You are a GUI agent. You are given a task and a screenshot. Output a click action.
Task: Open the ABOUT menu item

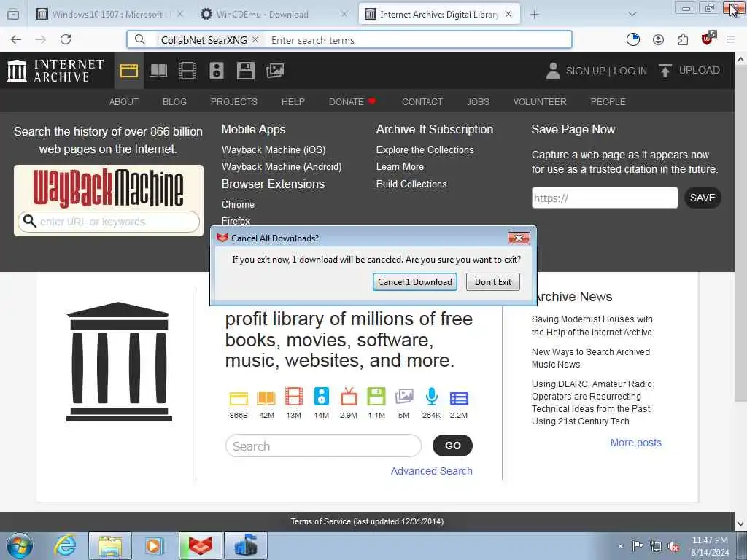coord(124,101)
